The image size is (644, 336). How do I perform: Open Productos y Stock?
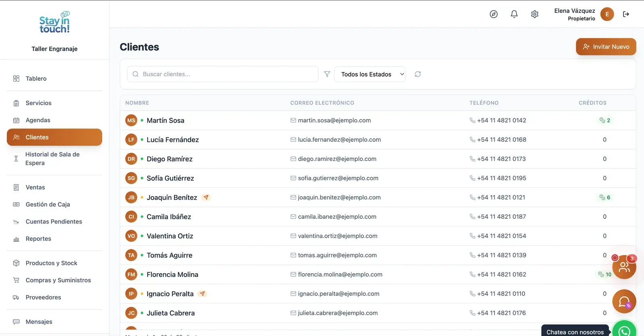tap(54, 263)
